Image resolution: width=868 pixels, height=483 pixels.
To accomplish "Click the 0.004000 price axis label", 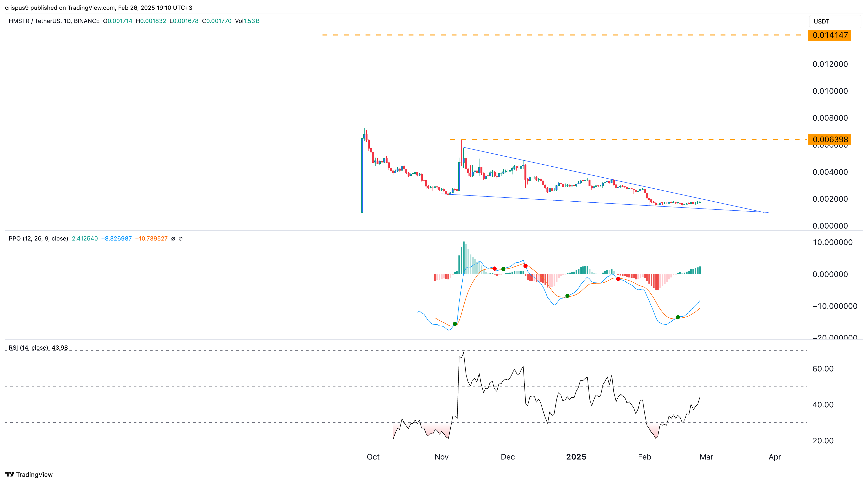I will click(x=830, y=172).
